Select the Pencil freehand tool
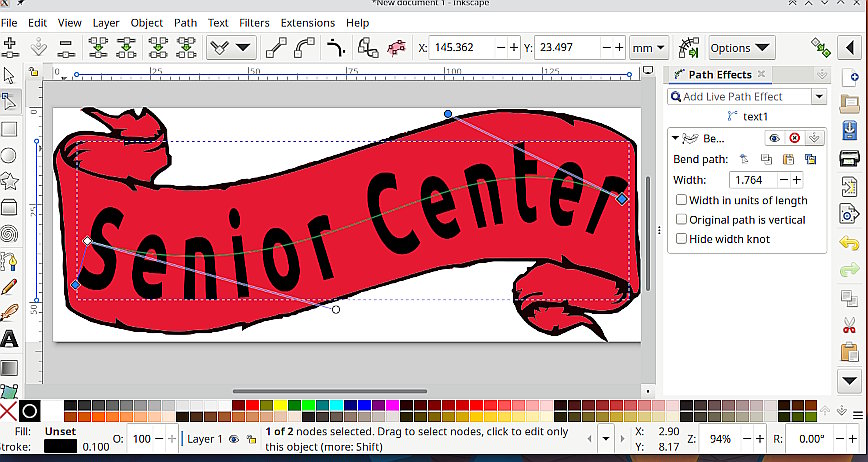The image size is (868, 462). coord(9,287)
